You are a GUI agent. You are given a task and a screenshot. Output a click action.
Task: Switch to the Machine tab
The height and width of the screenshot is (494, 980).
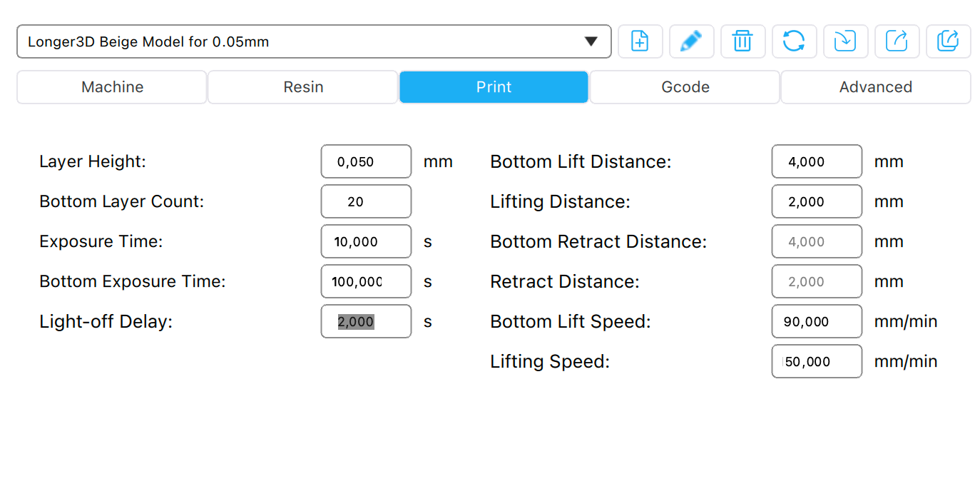click(x=112, y=87)
